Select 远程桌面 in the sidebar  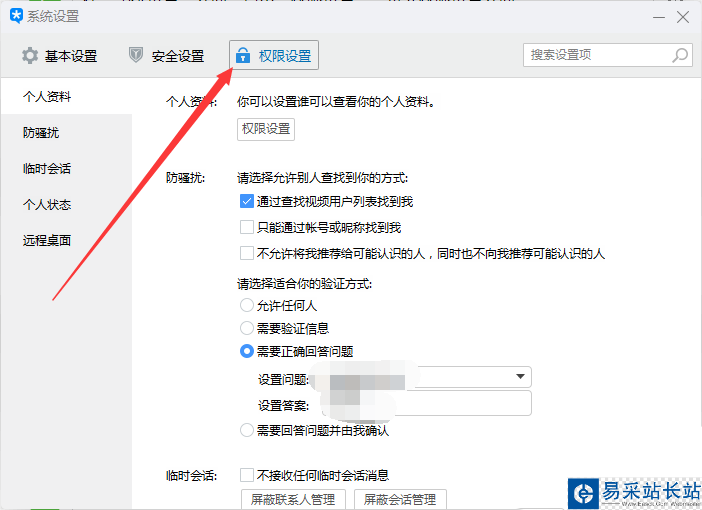click(66, 240)
